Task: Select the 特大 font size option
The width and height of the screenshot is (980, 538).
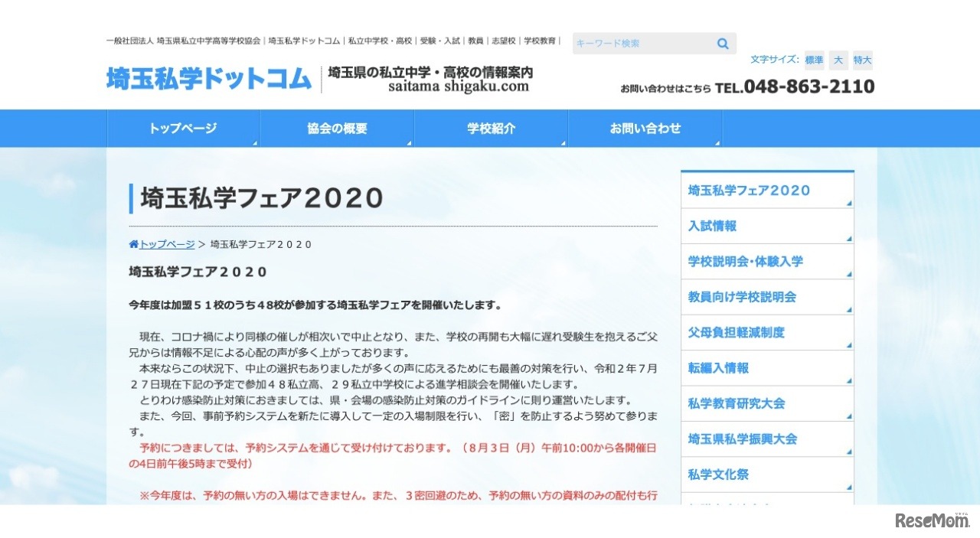Action: [862, 60]
